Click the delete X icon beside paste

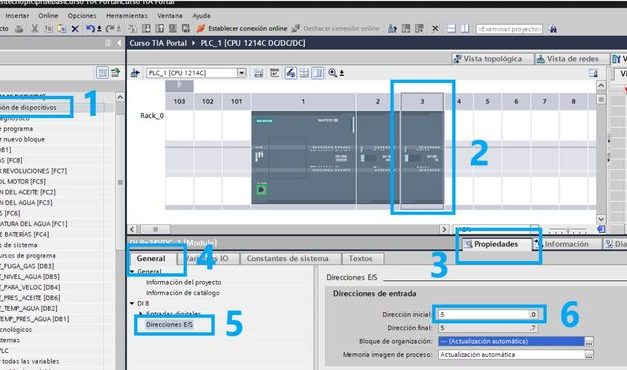point(75,29)
